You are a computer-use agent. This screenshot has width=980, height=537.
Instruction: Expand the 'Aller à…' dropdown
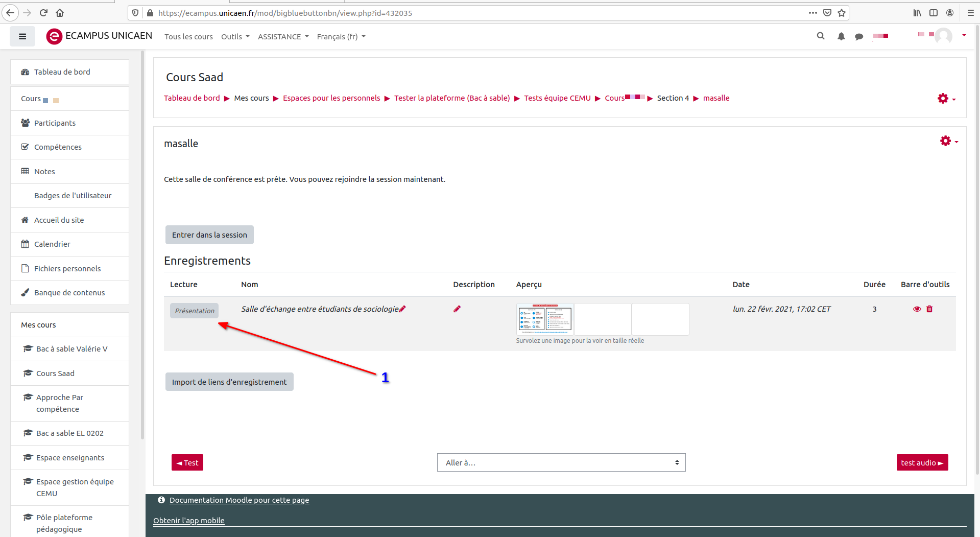(561, 462)
